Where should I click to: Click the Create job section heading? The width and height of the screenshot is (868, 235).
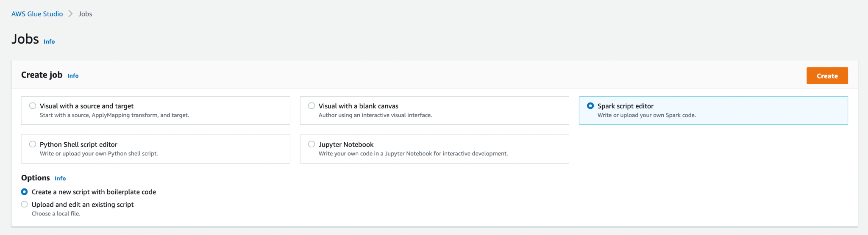pos(42,75)
